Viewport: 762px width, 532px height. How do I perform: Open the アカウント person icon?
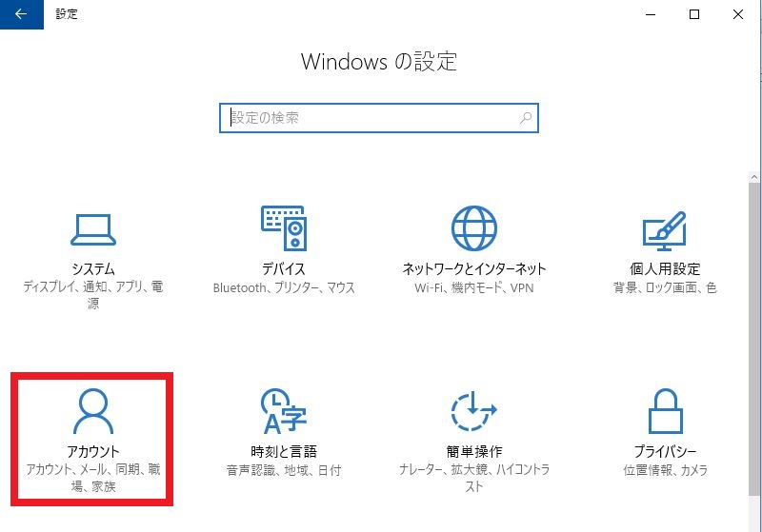[x=92, y=410]
